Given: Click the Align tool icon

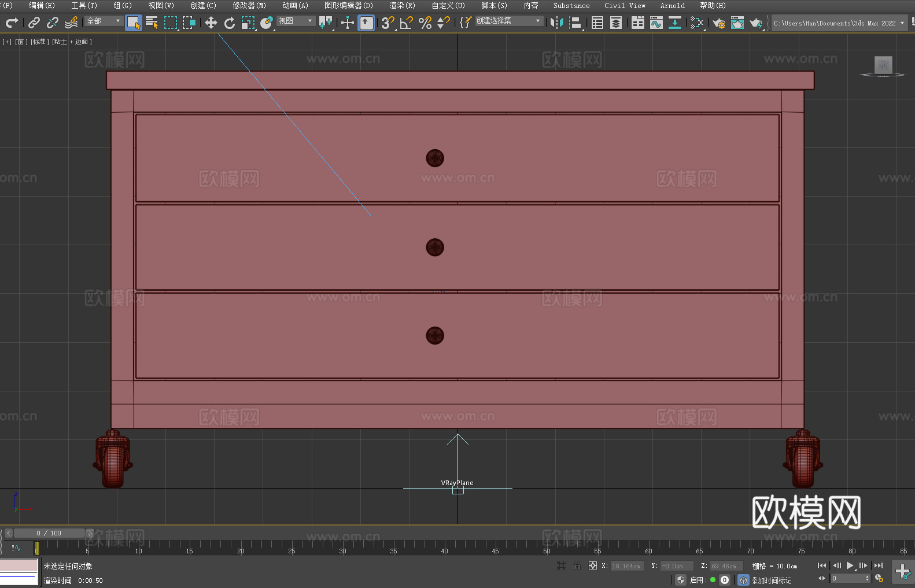Looking at the screenshot, I should [x=575, y=23].
